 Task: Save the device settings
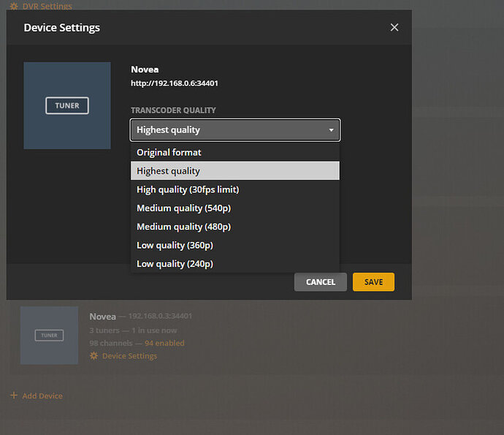(373, 282)
